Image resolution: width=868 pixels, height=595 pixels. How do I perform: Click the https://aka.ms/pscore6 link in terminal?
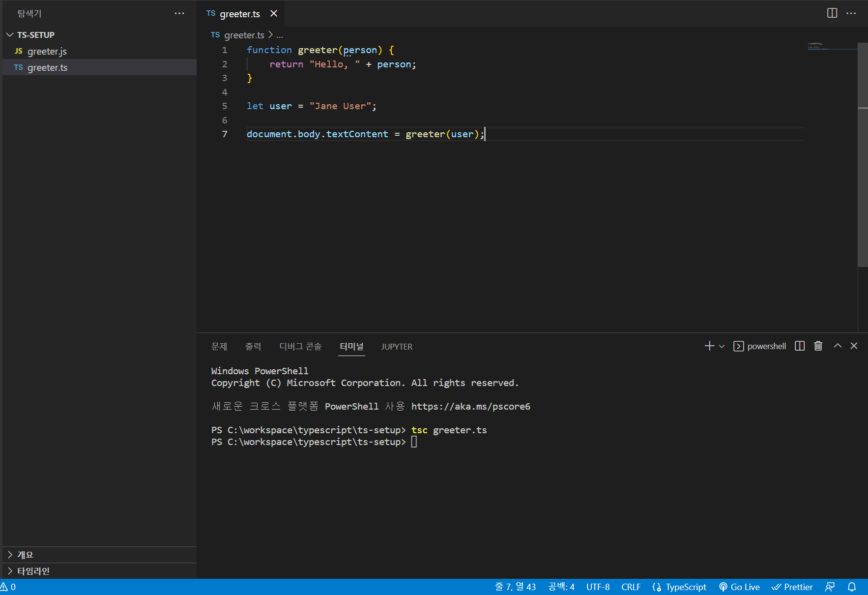pos(471,407)
